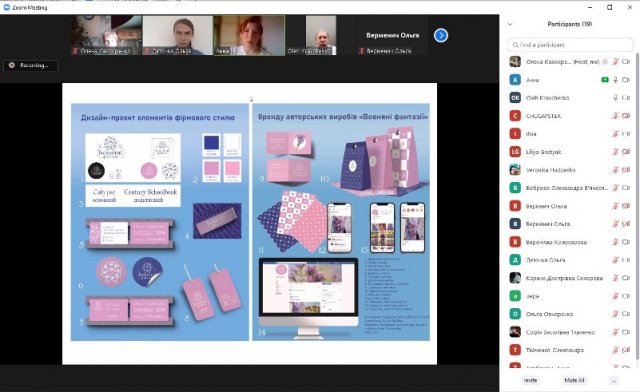Screen dimensions: 640x392
Task: Click the Recording indicator icon
Action: coord(12,65)
